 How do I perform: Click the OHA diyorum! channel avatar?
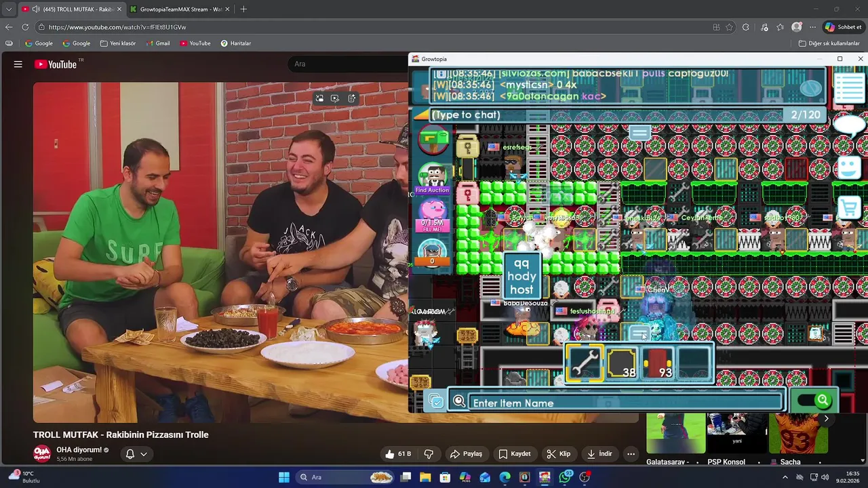pyautogui.click(x=42, y=454)
